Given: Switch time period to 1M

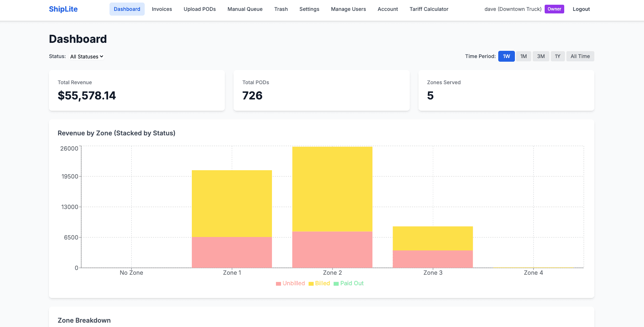Looking at the screenshot, I should [x=523, y=56].
